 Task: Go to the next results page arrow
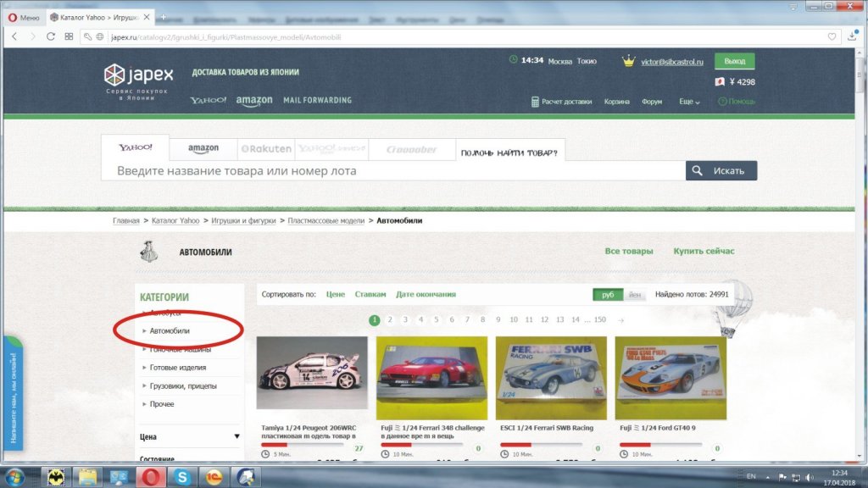(621, 320)
